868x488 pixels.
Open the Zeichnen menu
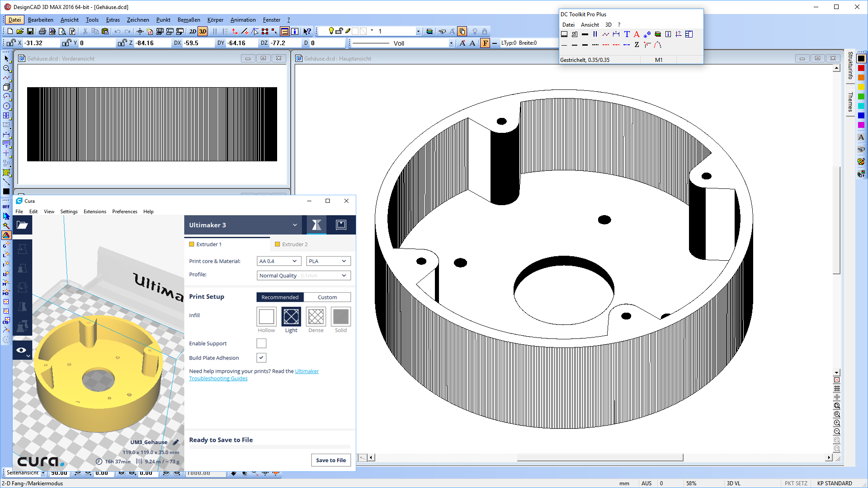click(x=137, y=20)
